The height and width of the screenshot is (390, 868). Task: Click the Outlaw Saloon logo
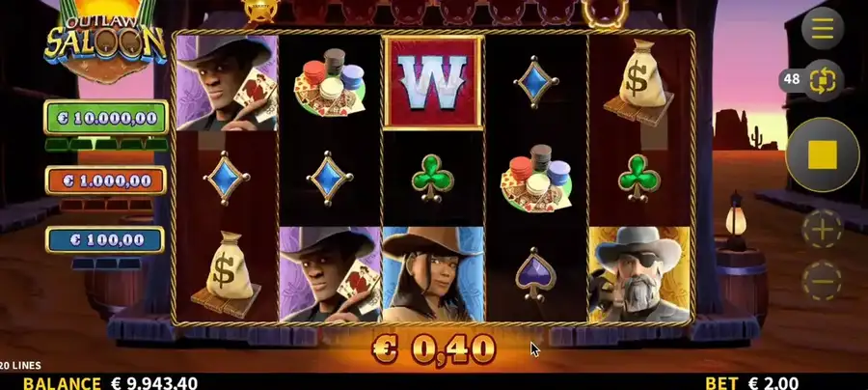click(105, 42)
